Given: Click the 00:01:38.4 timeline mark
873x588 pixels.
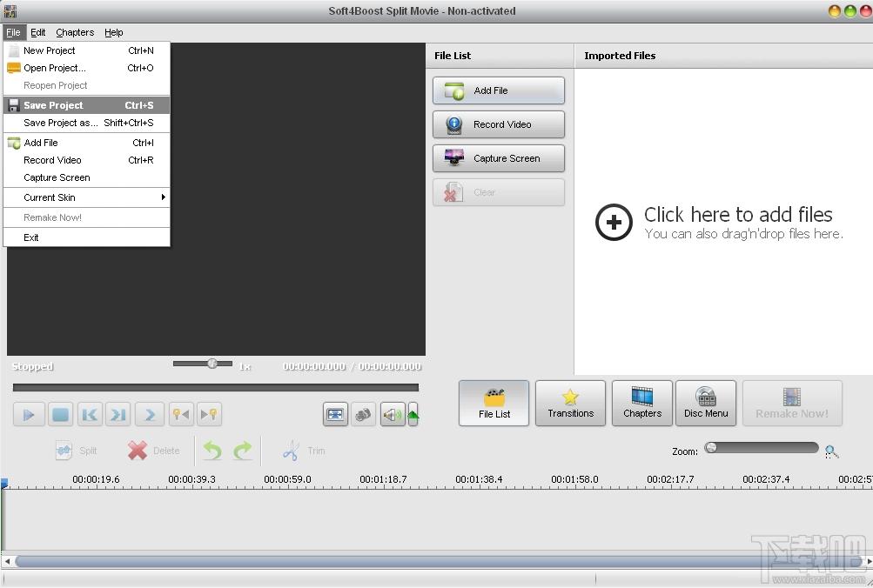Looking at the screenshot, I should click(x=479, y=479).
